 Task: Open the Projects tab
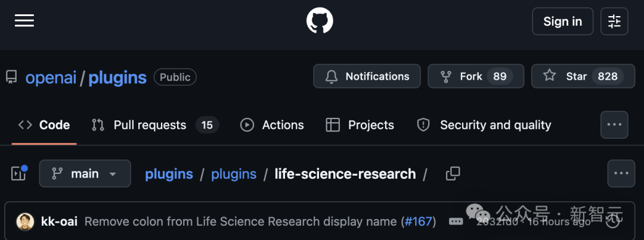point(360,125)
